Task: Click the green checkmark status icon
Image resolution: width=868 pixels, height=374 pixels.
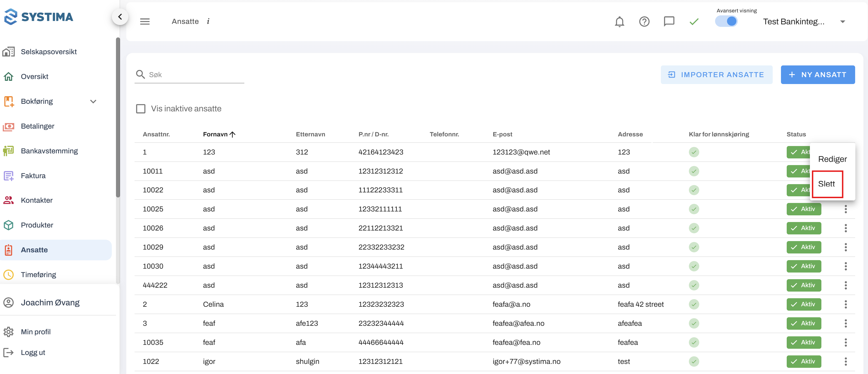Action: pos(694,22)
